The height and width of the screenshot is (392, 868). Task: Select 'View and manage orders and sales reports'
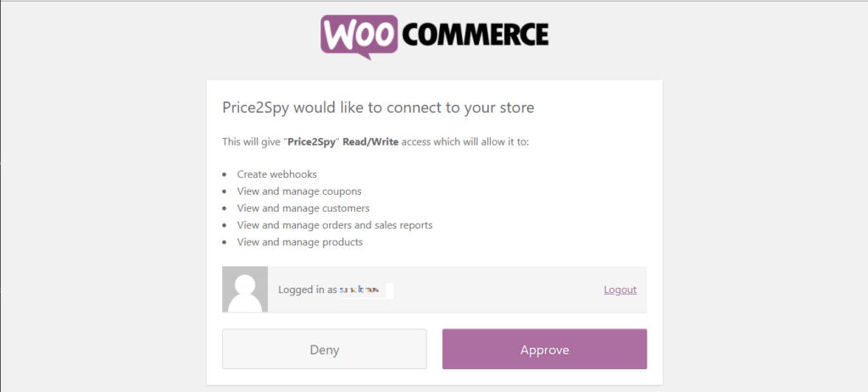(x=334, y=225)
